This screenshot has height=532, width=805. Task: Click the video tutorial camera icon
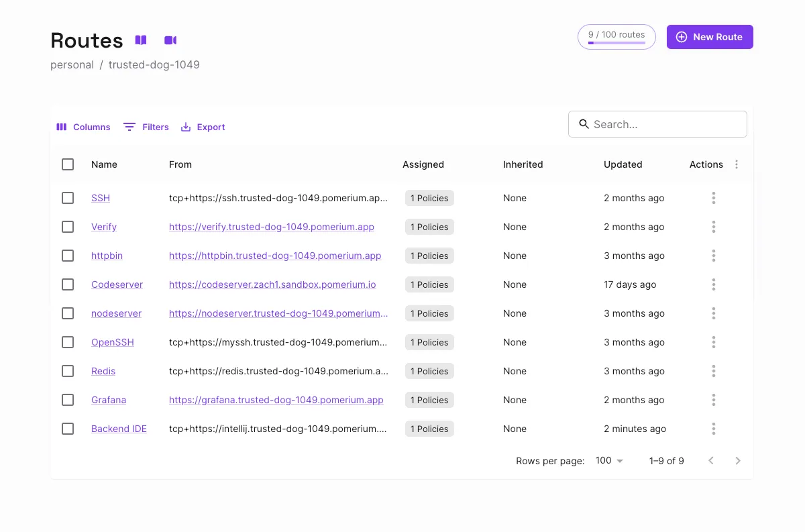click(x=170, y=40)
